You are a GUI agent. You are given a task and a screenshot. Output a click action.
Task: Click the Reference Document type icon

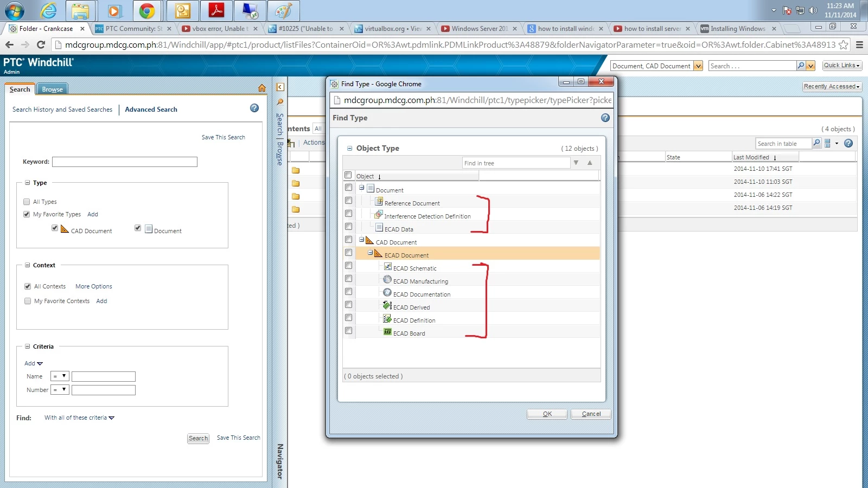[379, 201]
